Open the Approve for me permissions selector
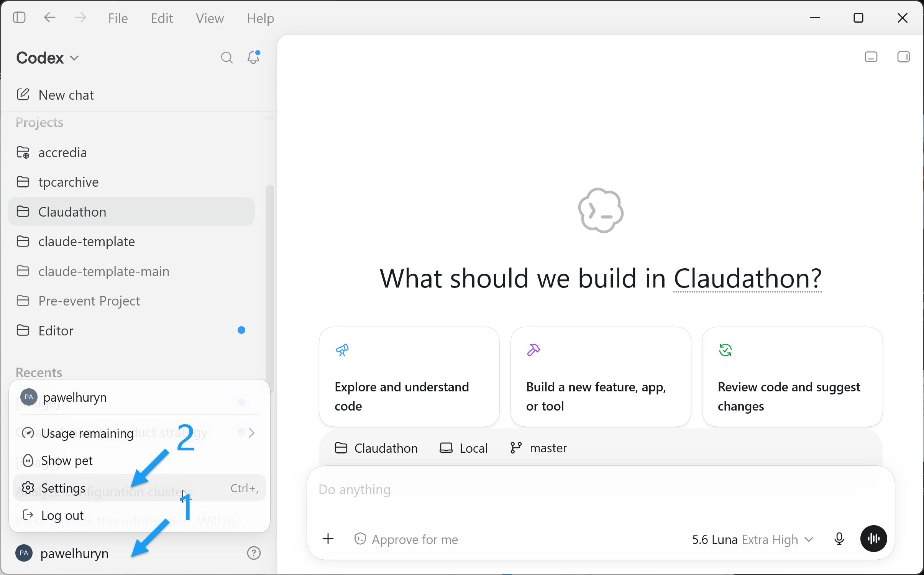This screenshot has height=575, width=924. click(406, 539)
